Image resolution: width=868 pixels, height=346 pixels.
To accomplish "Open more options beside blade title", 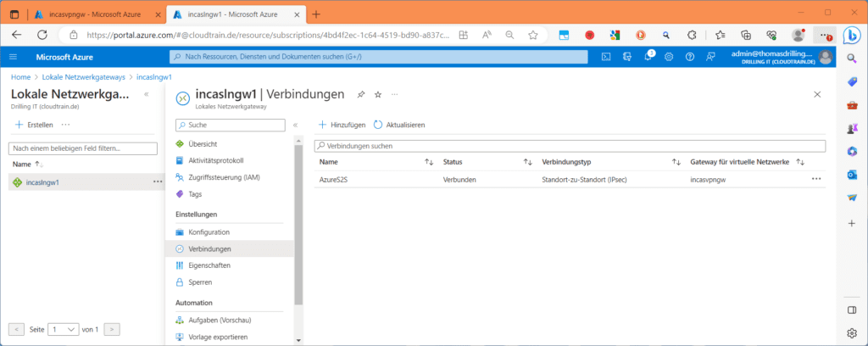I will pos(395,95).
